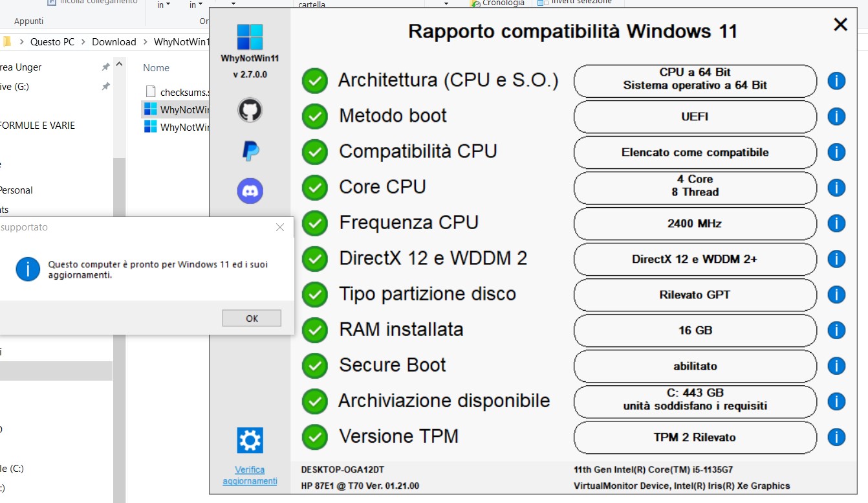Open WhyNotWin11 settings gear
The height and width of the screenshot is (503, 868).
tap(250, 441)
